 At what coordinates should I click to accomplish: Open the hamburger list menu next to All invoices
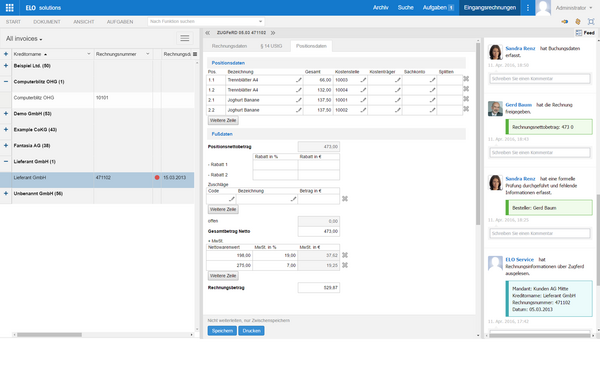click(185, 38)
